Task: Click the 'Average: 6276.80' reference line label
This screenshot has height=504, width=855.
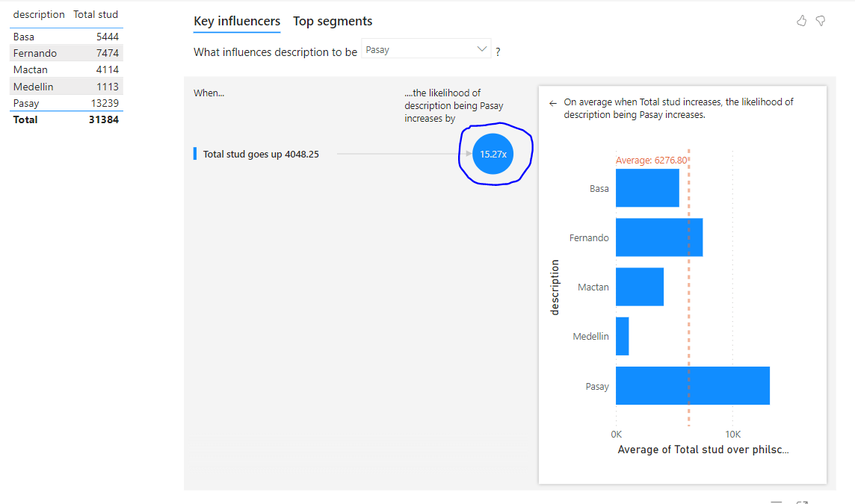Action: (652, 161)
